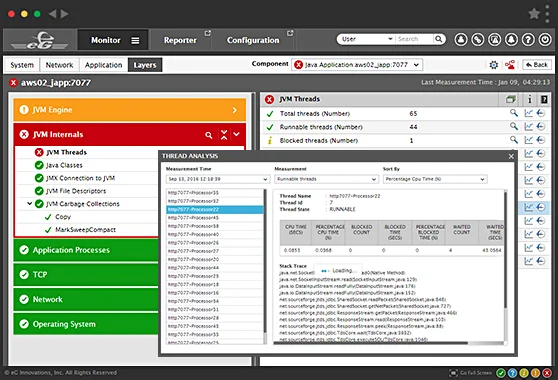Image resolution: width=558 pixels, height=380 pixels.
Task: Click the thread list vertical scrollbar
Action: 265,262
